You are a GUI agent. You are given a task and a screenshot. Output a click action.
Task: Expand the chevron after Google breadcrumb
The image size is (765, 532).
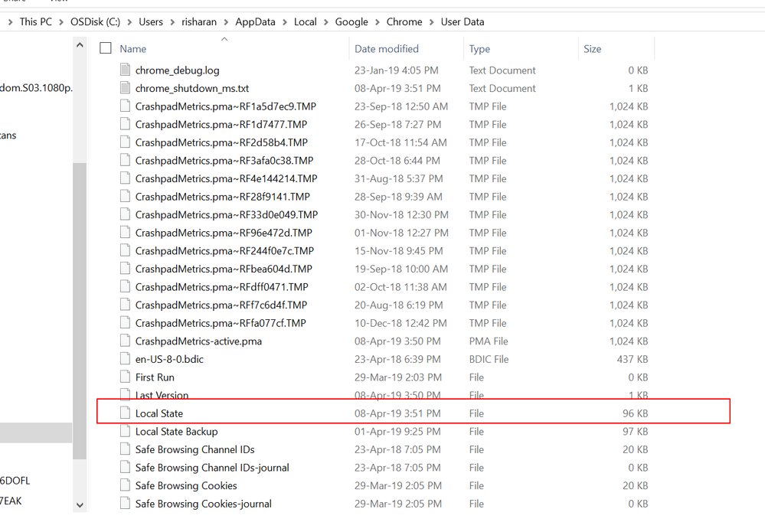click(x=378, y=22)
